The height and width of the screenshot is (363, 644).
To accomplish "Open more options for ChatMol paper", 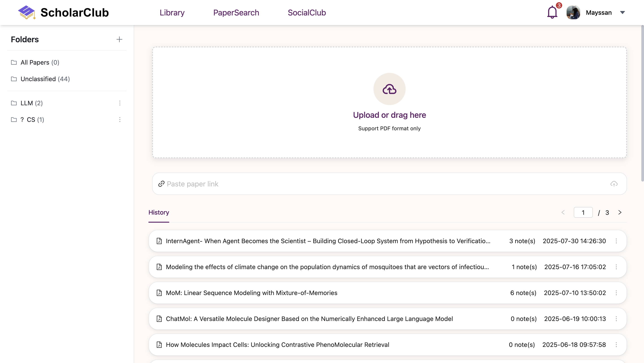I will coord(616,319).
